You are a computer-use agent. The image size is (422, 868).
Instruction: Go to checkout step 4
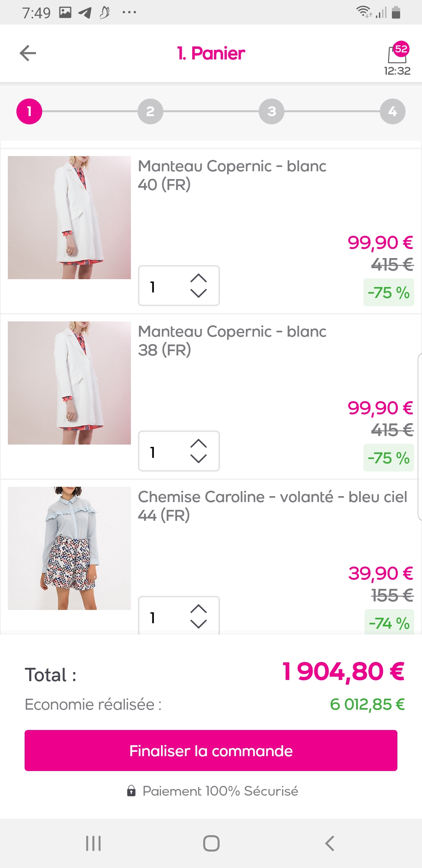click(393, 111)
